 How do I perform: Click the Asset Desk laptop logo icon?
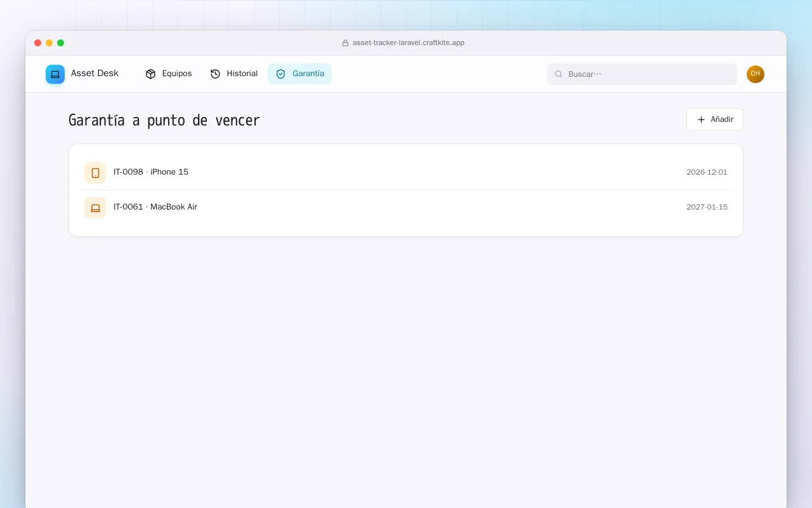point(55,74)
